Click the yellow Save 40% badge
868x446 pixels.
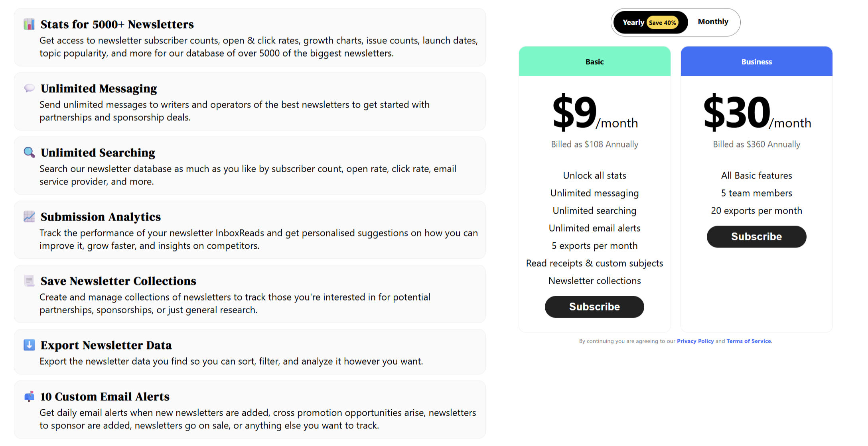coord(663,23)
